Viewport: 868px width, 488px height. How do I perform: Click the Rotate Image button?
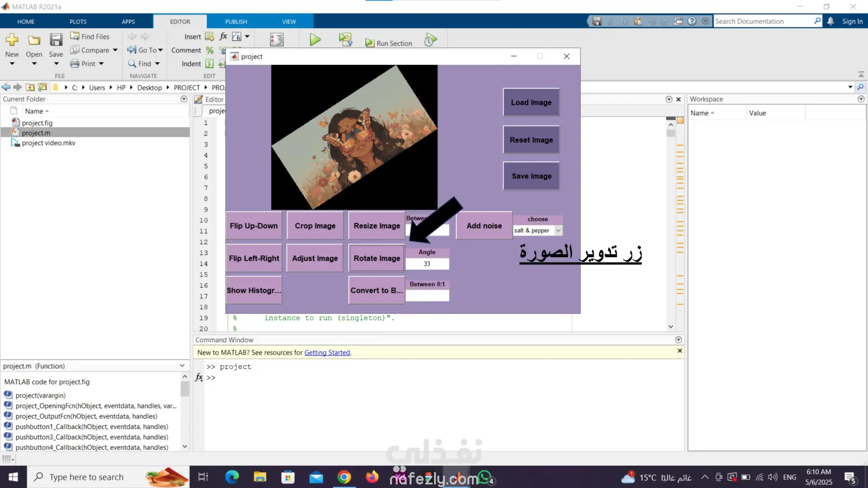(x=377, y=258)
